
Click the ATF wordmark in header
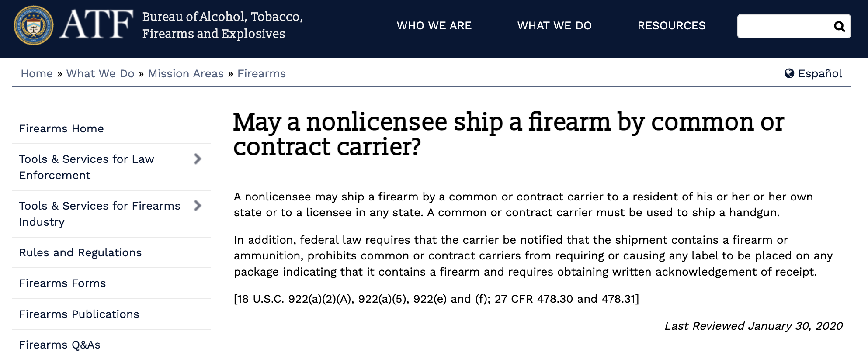97,25
